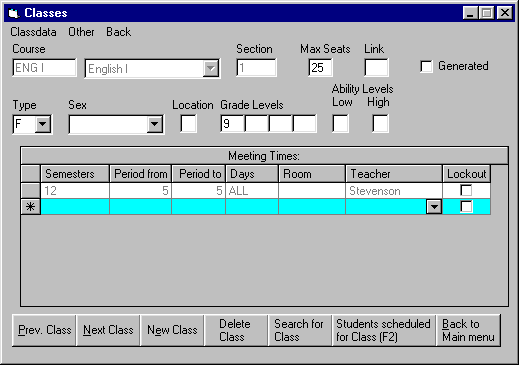Close the Classes window
The height and width of the screenshot is (365, 519).
point(505,13)
